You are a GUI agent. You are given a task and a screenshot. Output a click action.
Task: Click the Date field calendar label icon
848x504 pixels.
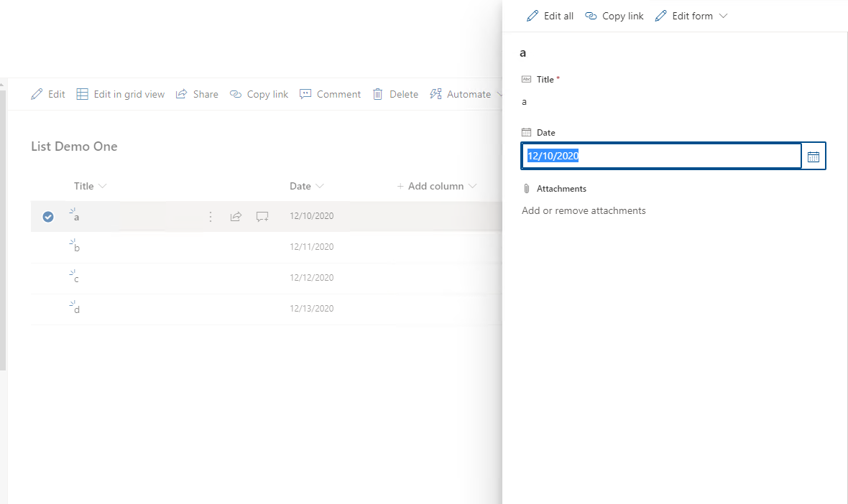526,132
